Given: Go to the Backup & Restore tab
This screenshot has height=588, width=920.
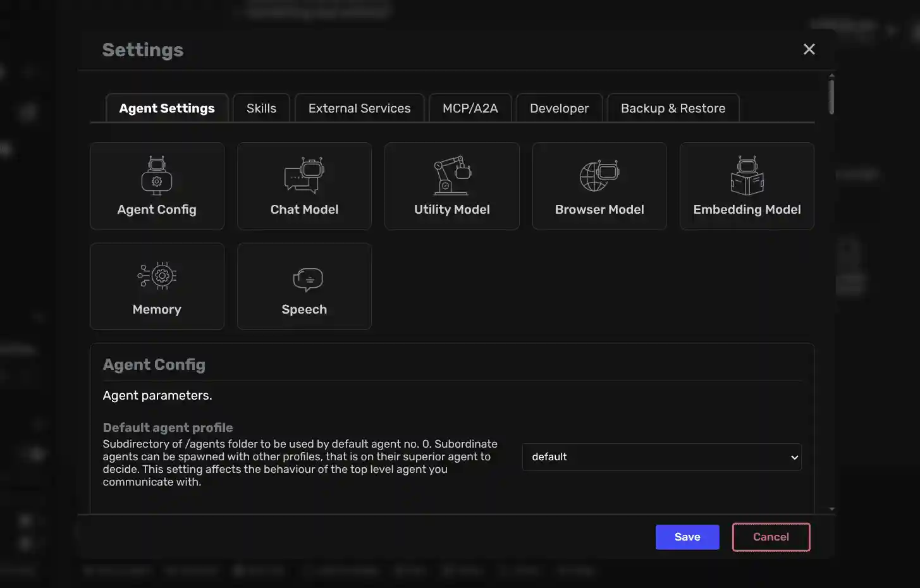Looking at the screenshot, I should point(673,108).
